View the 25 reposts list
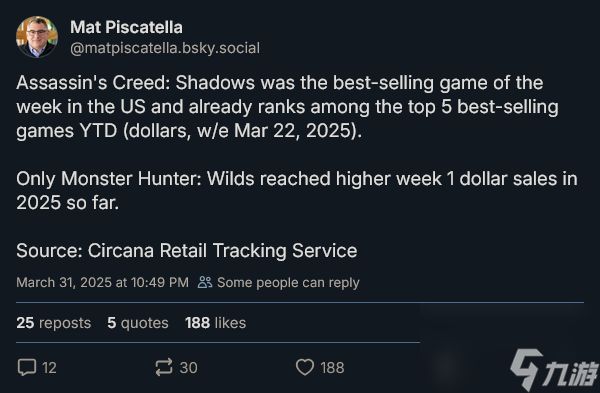 point(54,323)
